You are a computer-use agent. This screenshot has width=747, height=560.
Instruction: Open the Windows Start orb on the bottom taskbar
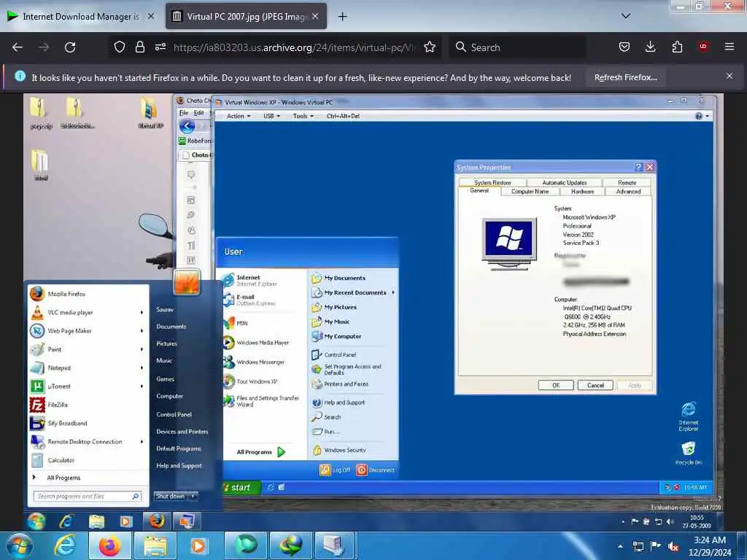[x=20, y=545]
